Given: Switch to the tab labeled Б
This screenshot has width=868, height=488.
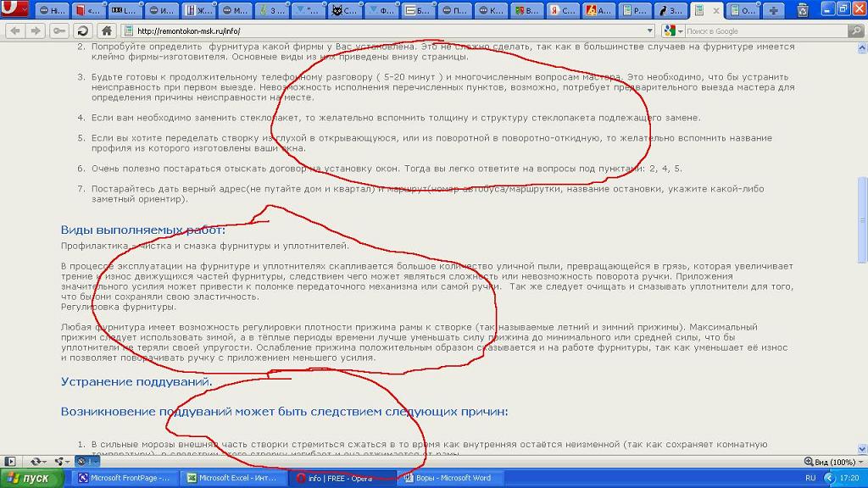Looking at the screenshot, I should [x=417, y=10].
